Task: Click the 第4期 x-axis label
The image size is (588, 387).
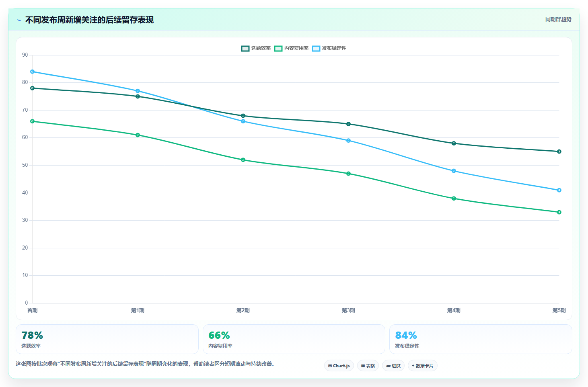Action: pyautogui.click(x=454, y=310)
